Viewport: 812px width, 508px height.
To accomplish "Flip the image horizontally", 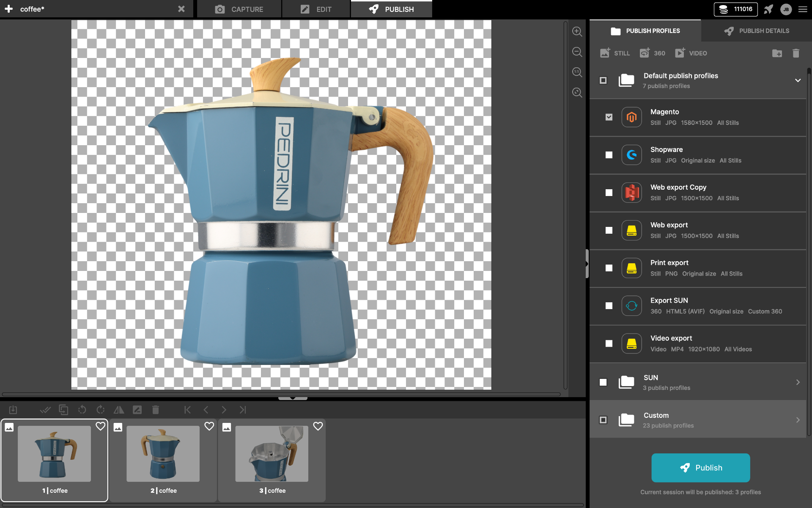I will click(119, 410).
